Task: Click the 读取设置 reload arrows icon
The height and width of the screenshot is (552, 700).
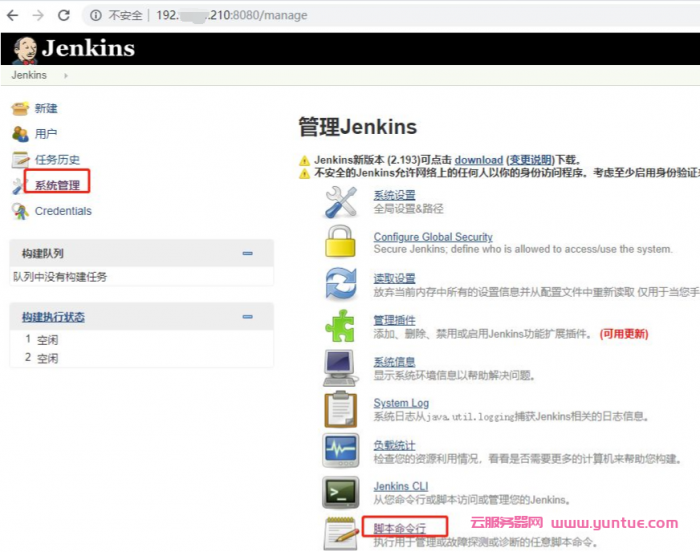Action: click(x=340, y=284)
